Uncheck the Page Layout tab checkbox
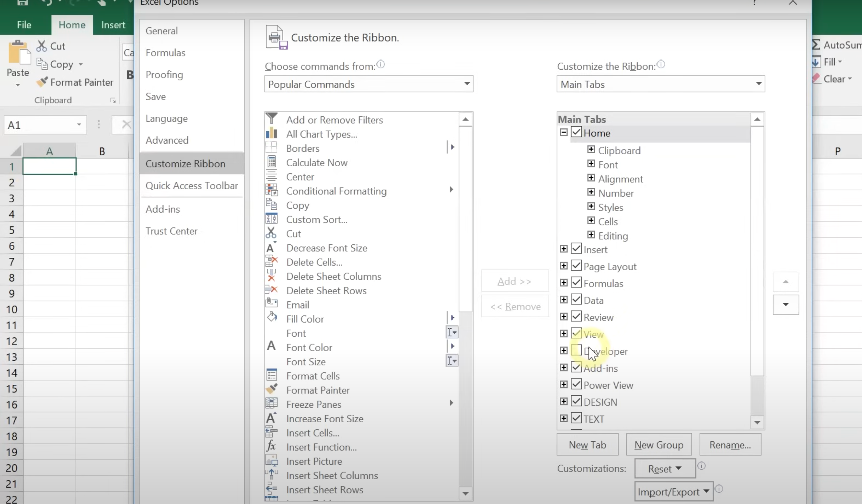The width and height of the screenshot is (862, 504). (x=576, y=265)
